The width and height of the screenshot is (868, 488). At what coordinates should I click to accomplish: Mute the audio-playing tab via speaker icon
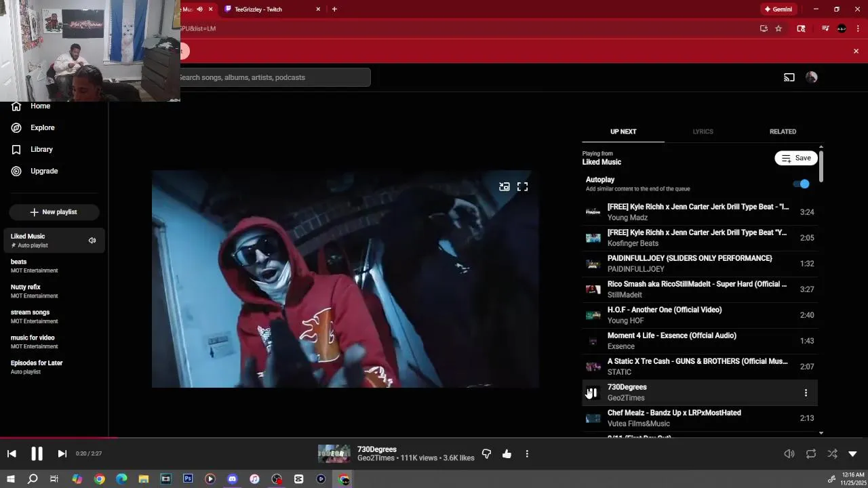click(x=199, y=9)
